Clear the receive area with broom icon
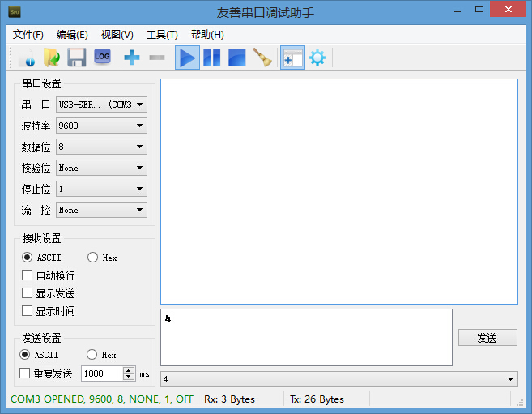 coord(262,58)
